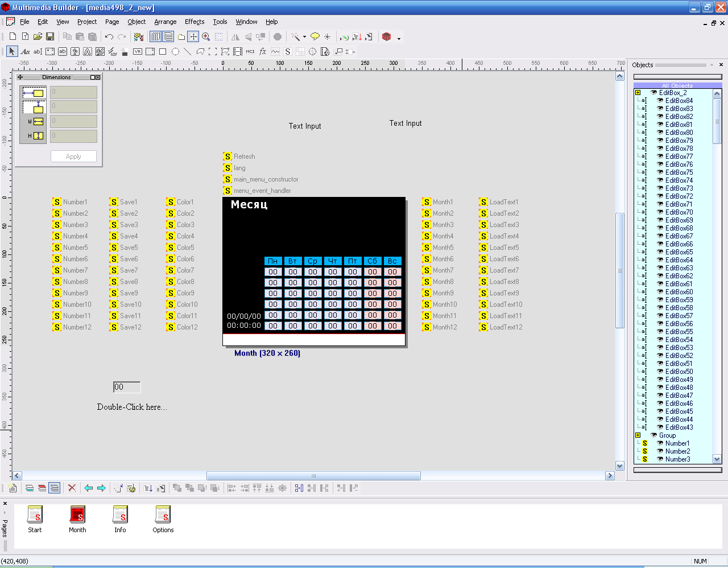Image resolution: width=728 pixels, height=568 pixels.
Task: Toggle visibility eye of EditBox84
Action: (660, 101)
